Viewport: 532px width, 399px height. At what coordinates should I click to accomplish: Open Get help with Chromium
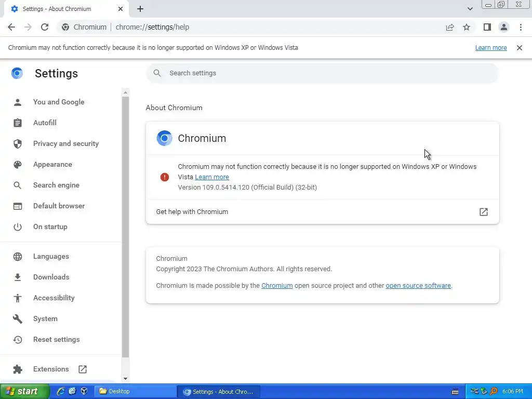322,212
